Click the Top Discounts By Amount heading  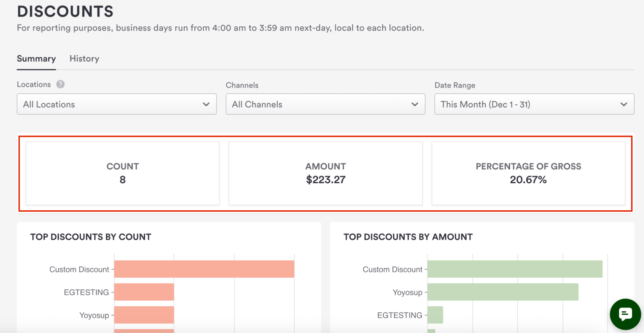(x=408, y=237)
